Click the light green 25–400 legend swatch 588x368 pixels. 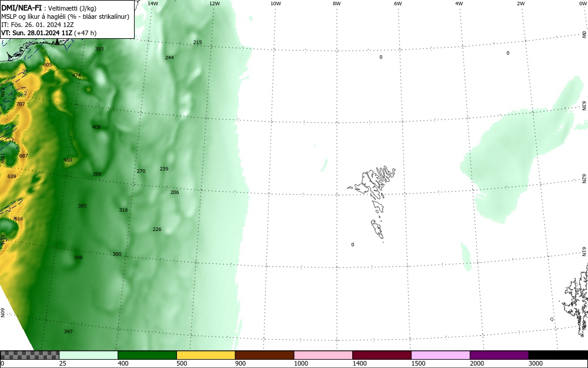click(88, 355)
